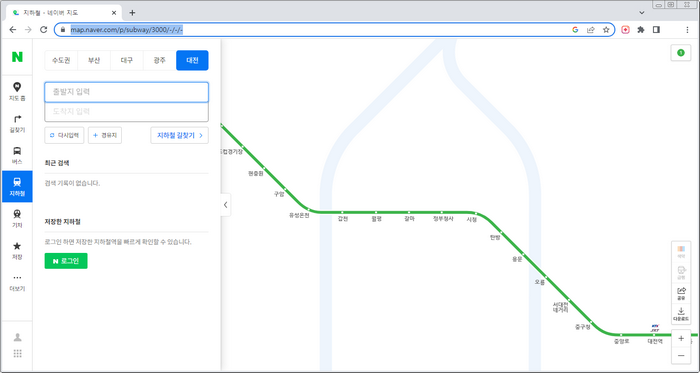This screenshot has width=700, height=373.
Task: Select the 대전 region tab
Action: click(192, 60)
